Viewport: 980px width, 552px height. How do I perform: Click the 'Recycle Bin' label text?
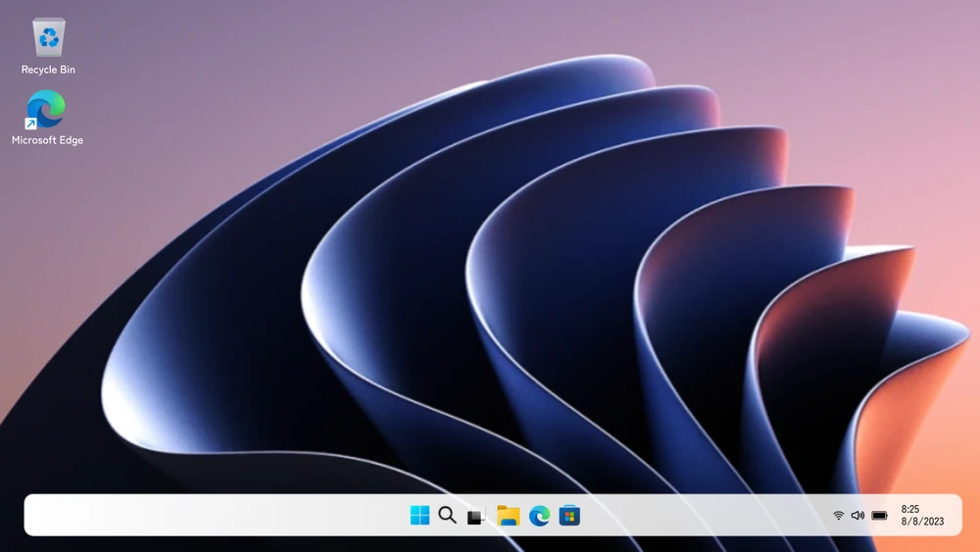click(48, 70)
